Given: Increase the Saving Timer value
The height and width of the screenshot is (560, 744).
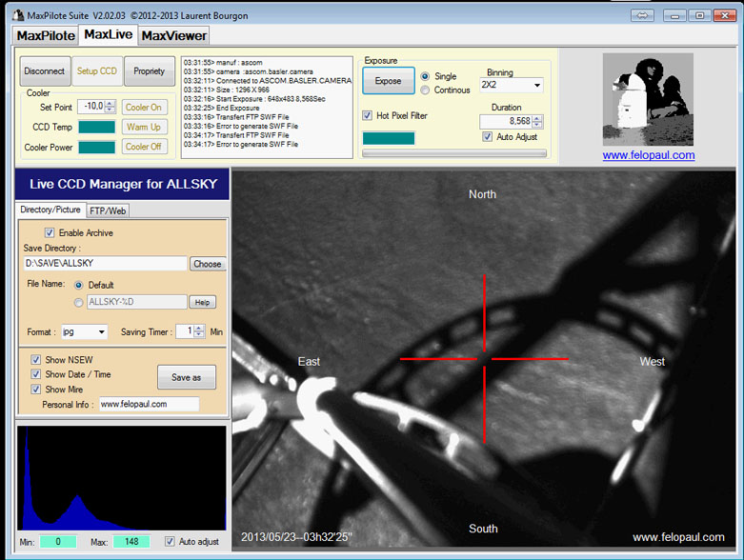Looking at the screenshot, I should pos(199,329).
